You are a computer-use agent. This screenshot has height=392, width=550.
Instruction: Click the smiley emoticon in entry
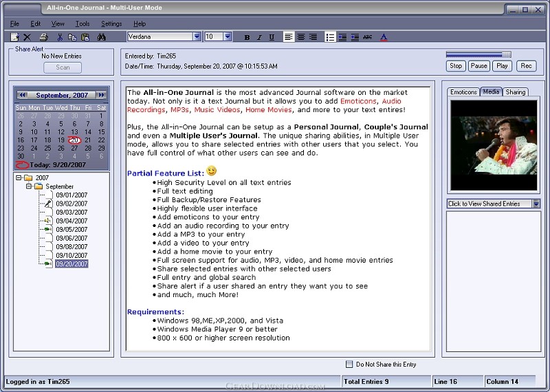[211, 171]
